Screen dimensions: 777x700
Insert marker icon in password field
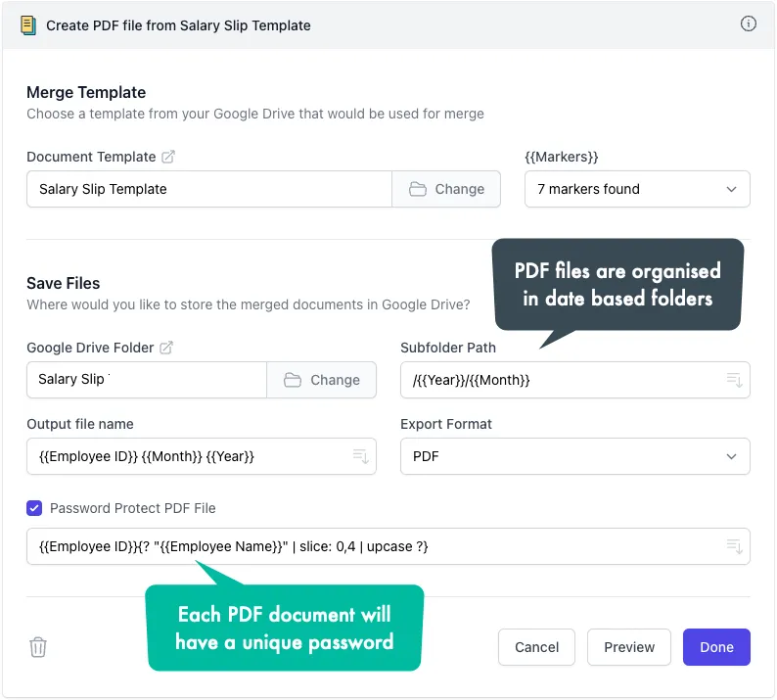click(x=734, y=546)
